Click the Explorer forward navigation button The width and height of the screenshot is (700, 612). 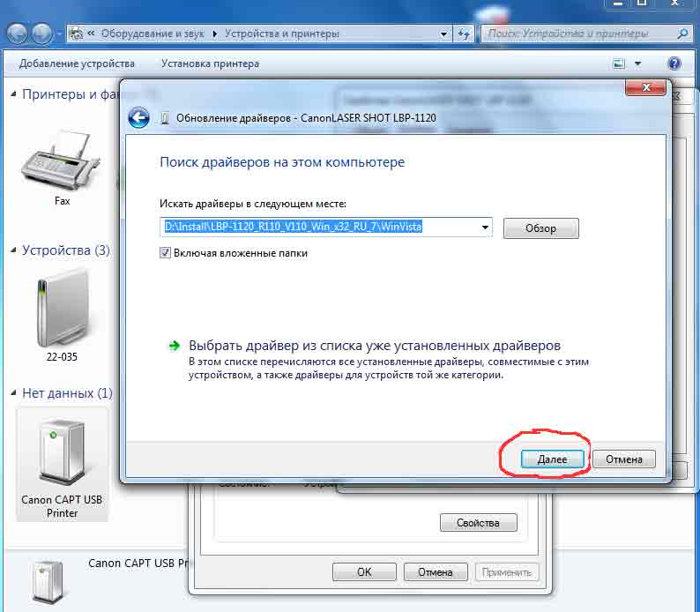[41, 34]
